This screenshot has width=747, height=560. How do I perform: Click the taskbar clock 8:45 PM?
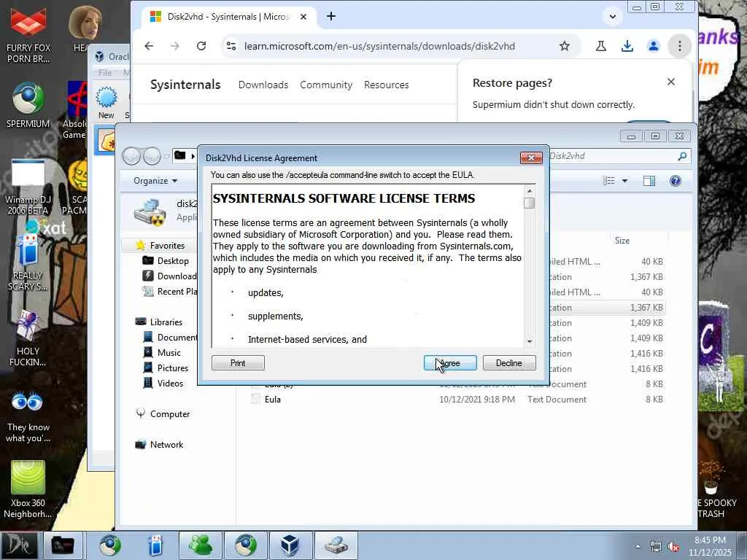[710, 545]
